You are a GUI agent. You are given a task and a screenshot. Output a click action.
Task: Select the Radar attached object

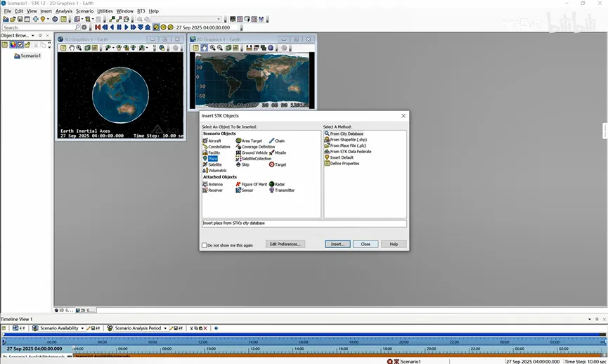(x=277, y=185)
